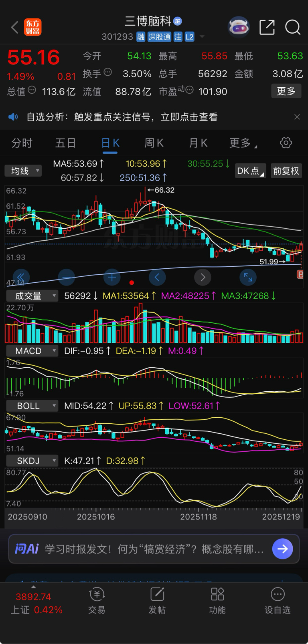Open the SKDJ indicator dropdown
The width and height of the screenshot is (308, 644).
(32, 461)
